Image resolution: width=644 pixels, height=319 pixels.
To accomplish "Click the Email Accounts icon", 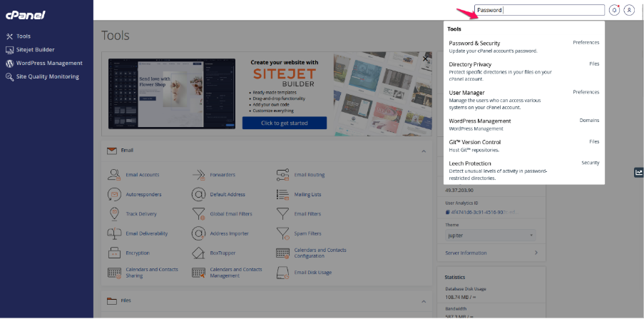I will pyautogui.click(x=114, y=175).
